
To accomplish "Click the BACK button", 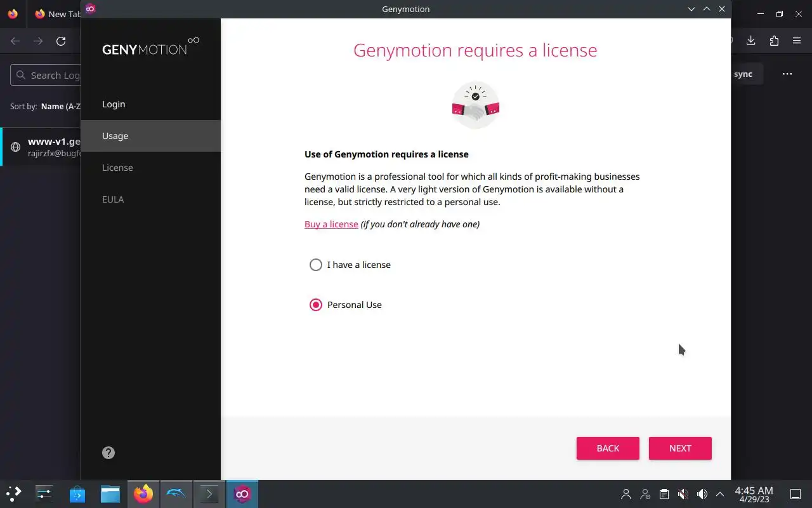I will coord(608,448).
